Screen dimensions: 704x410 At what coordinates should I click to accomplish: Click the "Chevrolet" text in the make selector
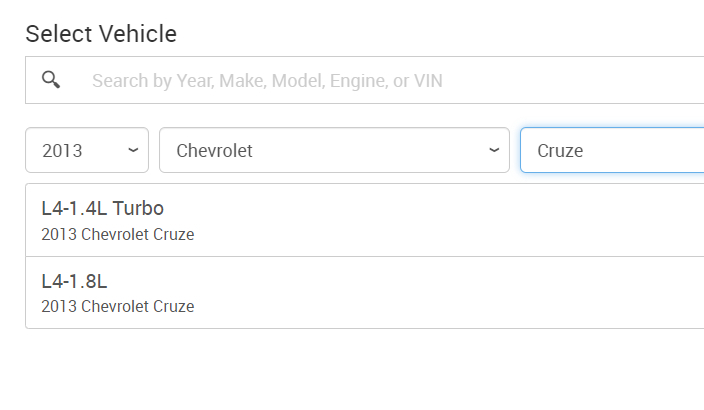pyautogui.click(x=214, y=151)
